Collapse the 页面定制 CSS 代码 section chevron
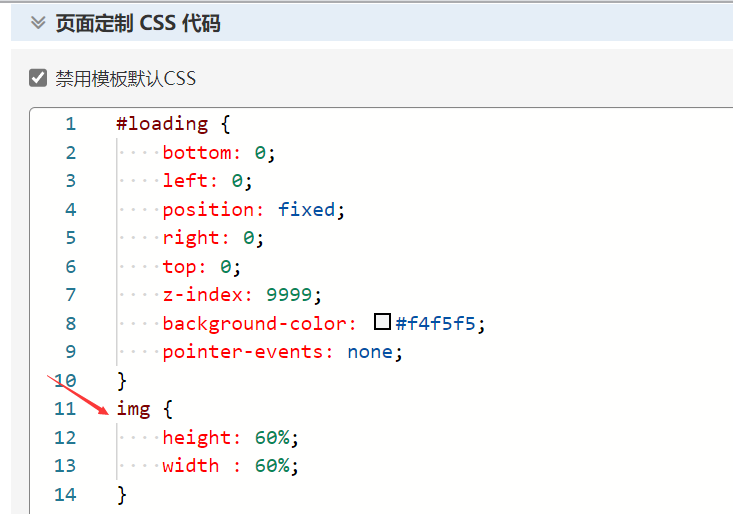The width and height of the screenshot is (733, 514). (39, 23)
